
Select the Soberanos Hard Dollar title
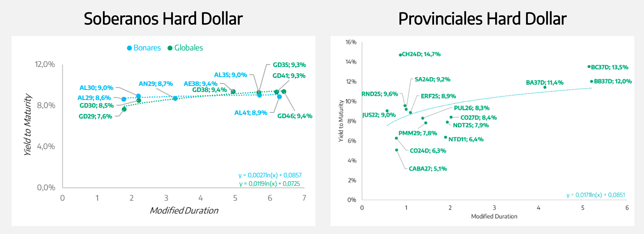pos(163,19)
